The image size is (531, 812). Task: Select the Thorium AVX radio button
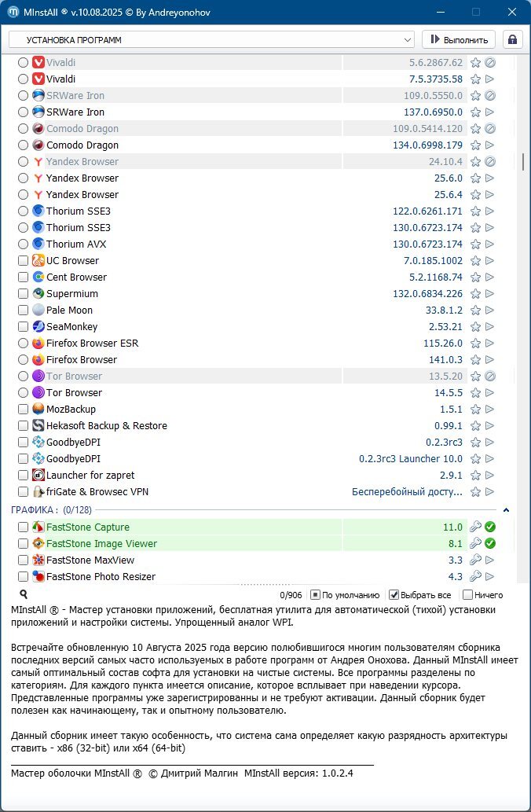tap(23, 244)
